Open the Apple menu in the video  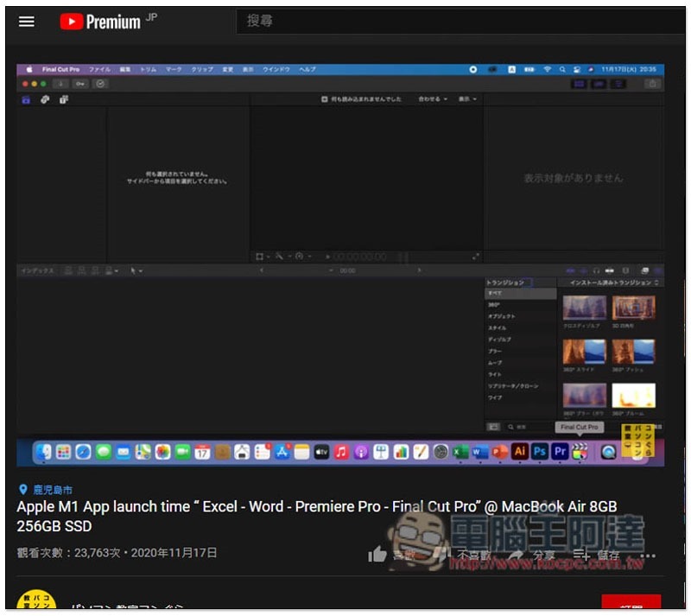point(29,69)
